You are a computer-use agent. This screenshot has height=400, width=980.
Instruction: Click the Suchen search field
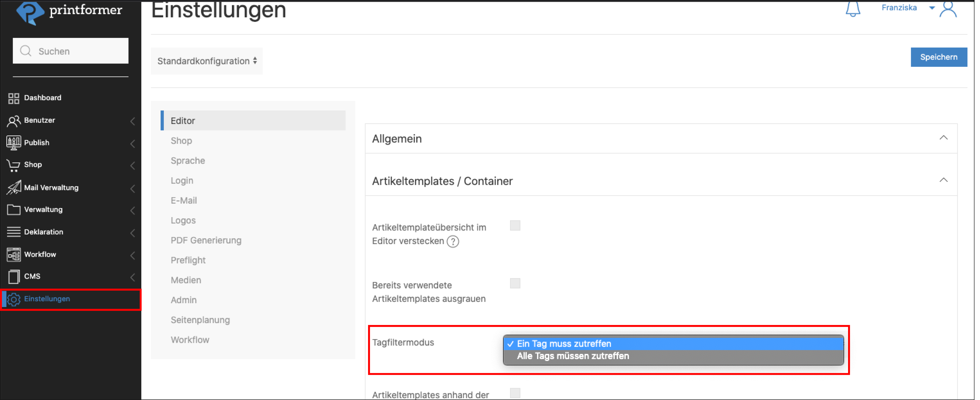click(x=71, y=51)
